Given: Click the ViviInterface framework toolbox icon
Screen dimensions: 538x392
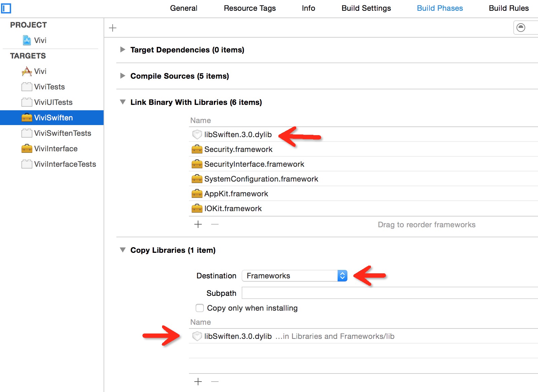Looking at the screenshot, I should click(x=27, y=149).
